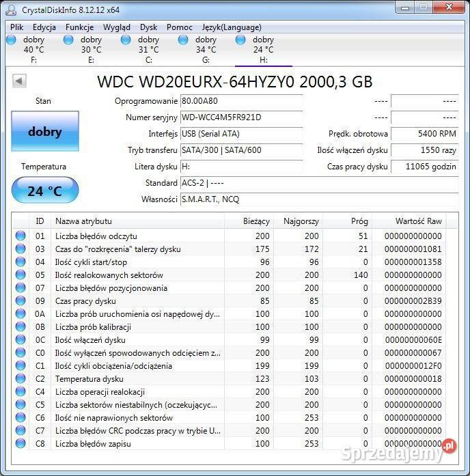The height and width of the screenshot is (476, 470).
Task: Open the Plik menu
Action: (16, 27)
